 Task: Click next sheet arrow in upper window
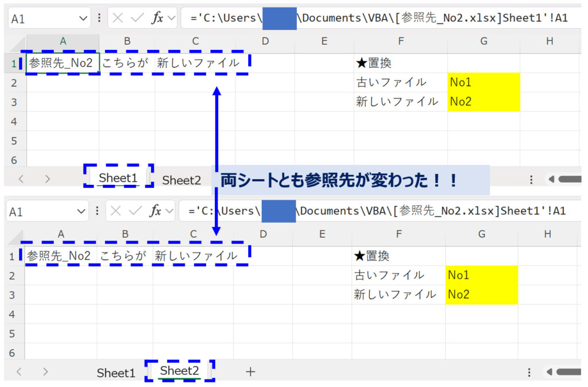[47, 179]
